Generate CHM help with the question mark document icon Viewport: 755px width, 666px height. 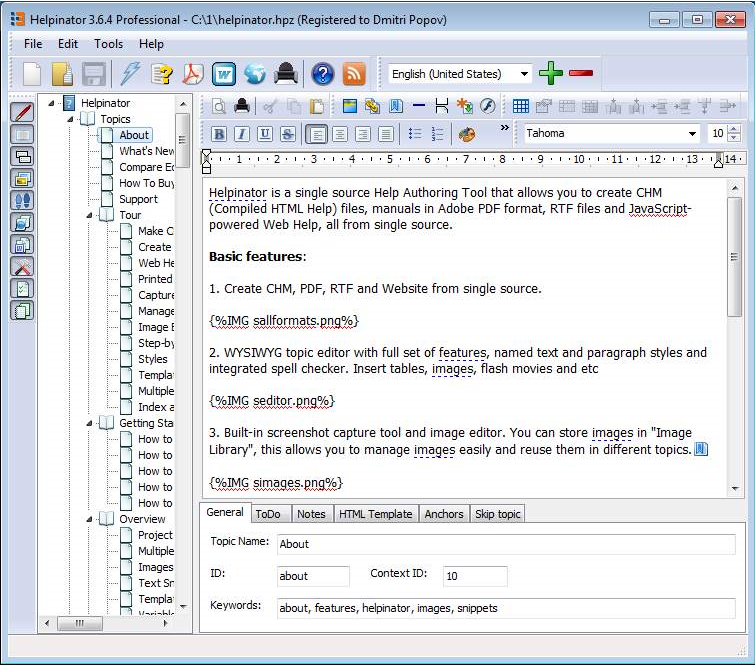pyautogui.click(x=162, y=74)
